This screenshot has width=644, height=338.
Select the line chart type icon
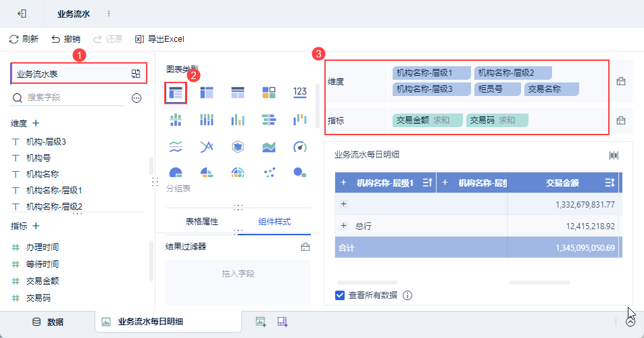(207, 147)
